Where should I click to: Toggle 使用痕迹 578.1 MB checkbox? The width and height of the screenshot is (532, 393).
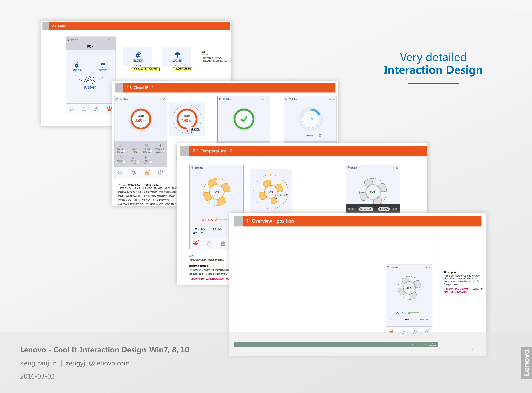124,162
